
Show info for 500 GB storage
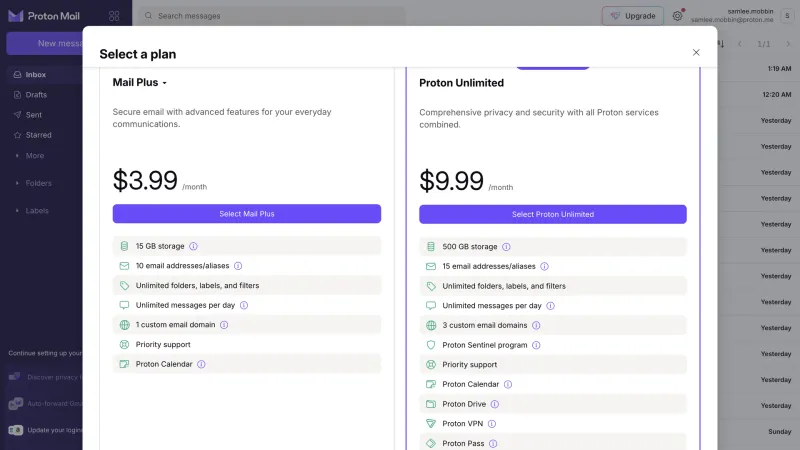click(506, 247)
